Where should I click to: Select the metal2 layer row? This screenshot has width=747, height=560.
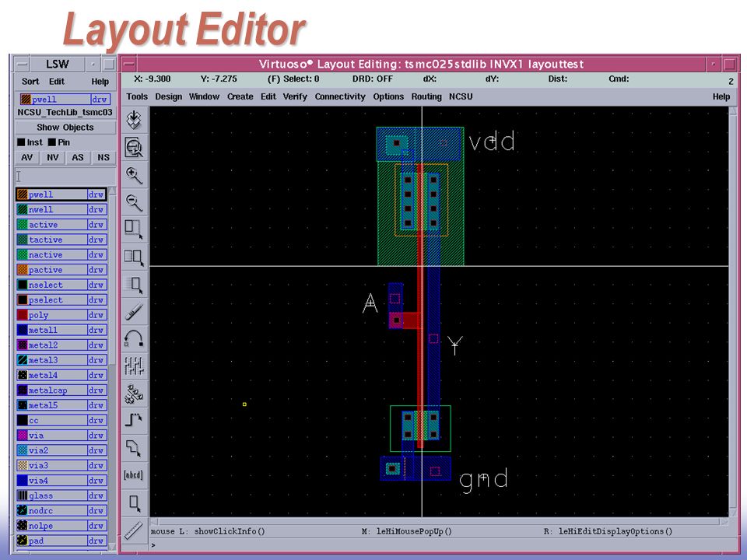pos(61,345)
